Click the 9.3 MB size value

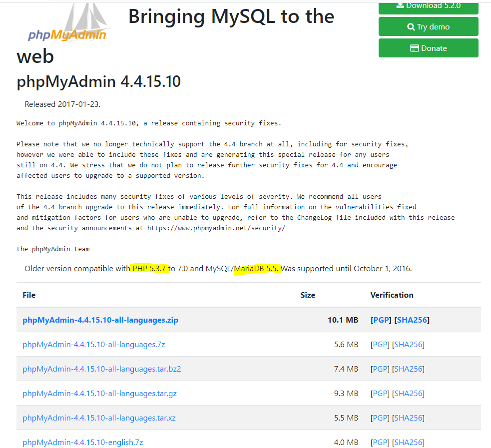coord(346,393)
